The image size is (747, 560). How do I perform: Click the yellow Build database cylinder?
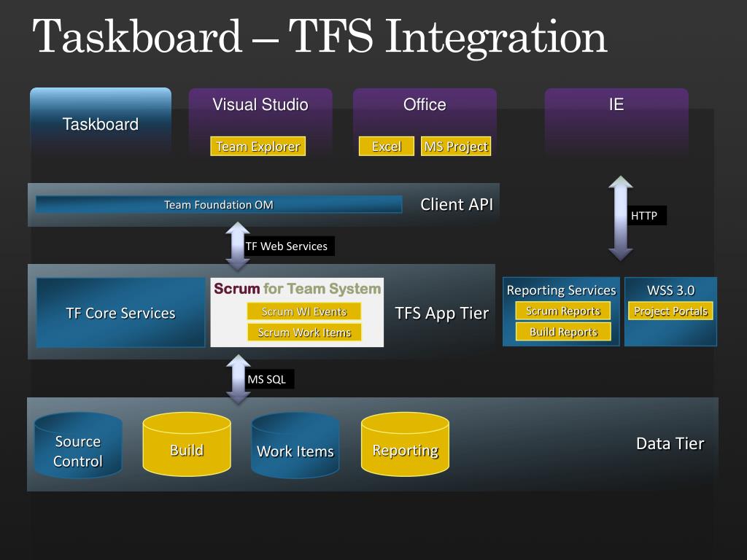pos(187,444)
